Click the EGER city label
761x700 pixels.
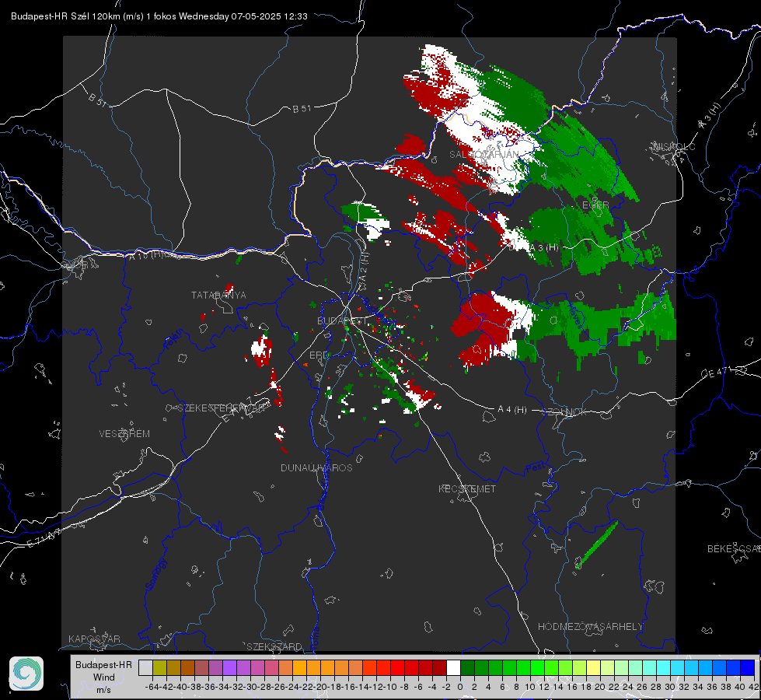595,205
